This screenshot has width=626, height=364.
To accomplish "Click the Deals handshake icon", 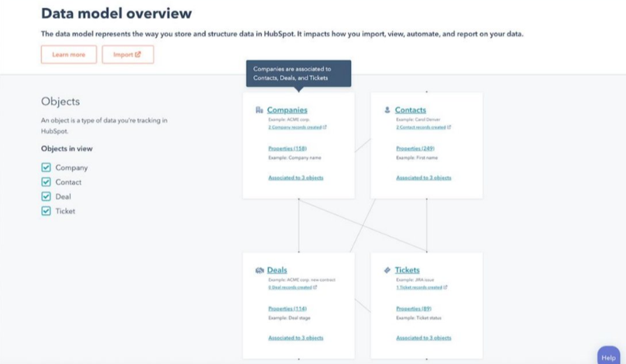I will click(260, 270).
